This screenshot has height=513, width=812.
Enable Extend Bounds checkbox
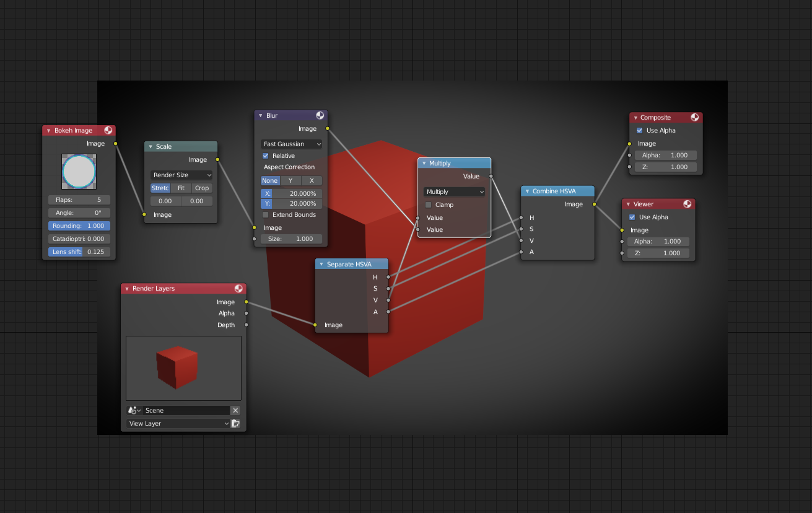point(266,214)
